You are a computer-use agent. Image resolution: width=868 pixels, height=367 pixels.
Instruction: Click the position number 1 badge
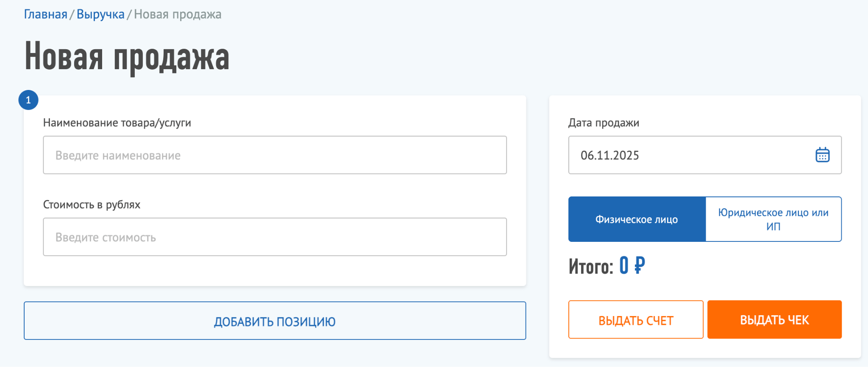pos(28,100)
